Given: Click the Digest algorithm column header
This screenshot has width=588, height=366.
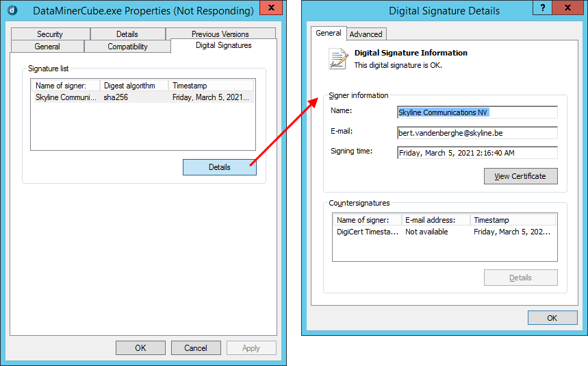Looking at the screenshot, I should [x=134, y=86].
